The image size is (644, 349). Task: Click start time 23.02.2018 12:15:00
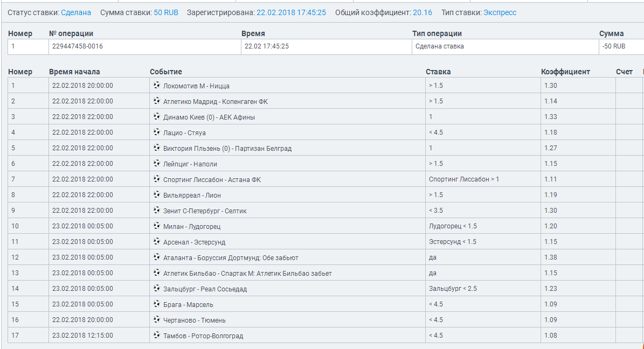(82, 336)
